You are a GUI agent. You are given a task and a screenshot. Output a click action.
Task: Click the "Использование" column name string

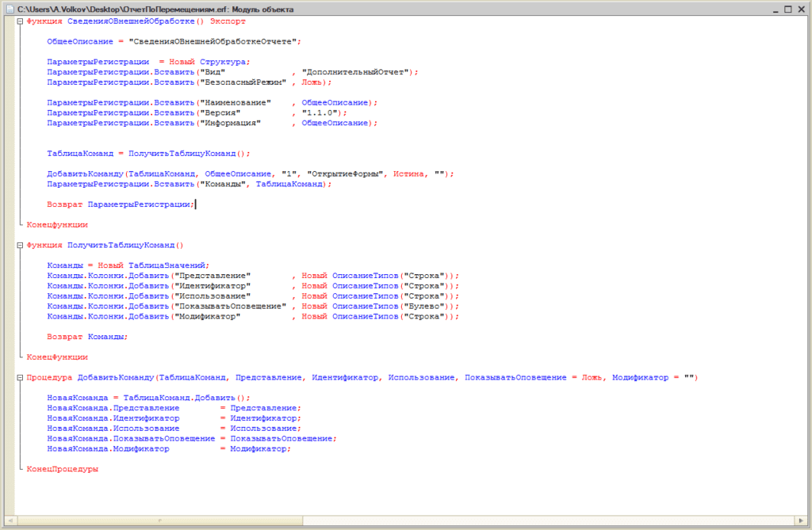point(213,296)
